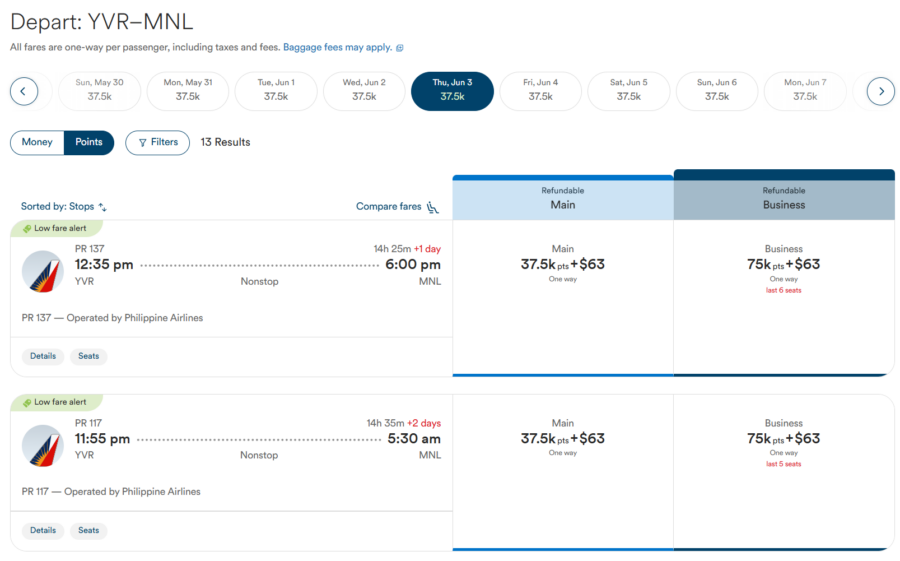Switch fare display to Money
This screenshot has width=900, height=561.
(x=37, y=142)
